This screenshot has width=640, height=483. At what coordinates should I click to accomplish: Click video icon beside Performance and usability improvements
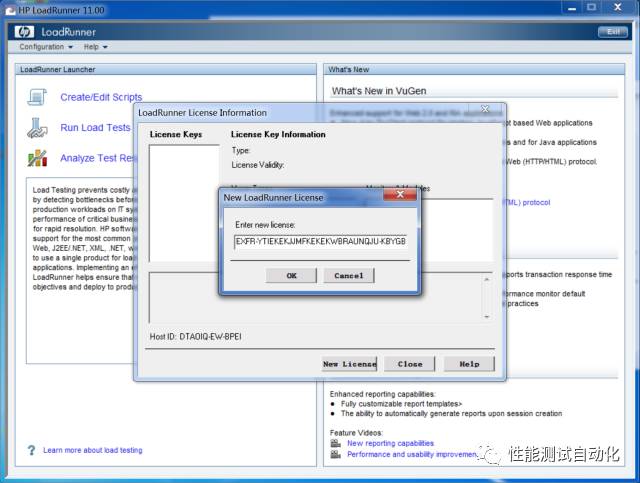point(336,454)
